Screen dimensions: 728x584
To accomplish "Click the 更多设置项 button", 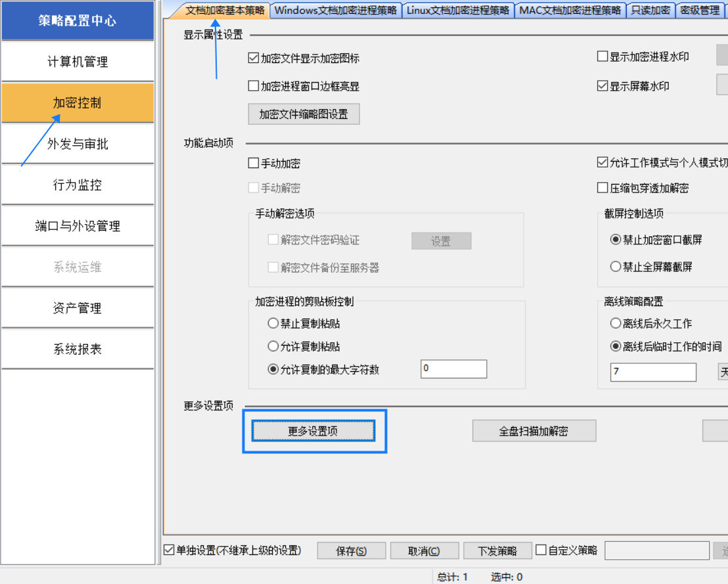I will (313, 431).
